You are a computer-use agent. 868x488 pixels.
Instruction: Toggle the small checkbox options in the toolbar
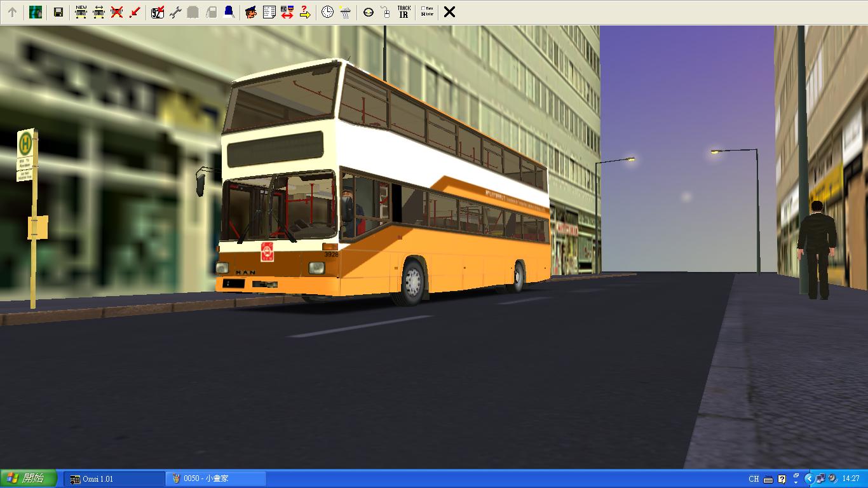click(x=427, y=12)
